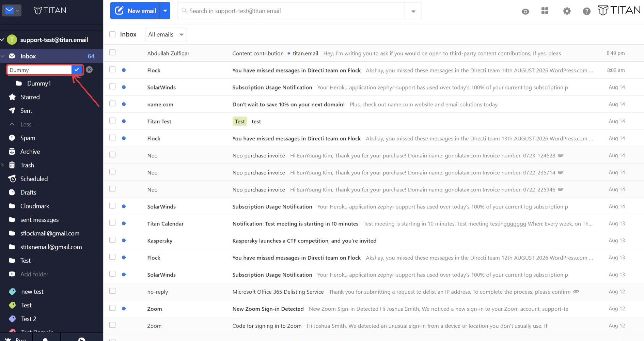Click the 8:49 pm timestamp

tap(616, 53)
